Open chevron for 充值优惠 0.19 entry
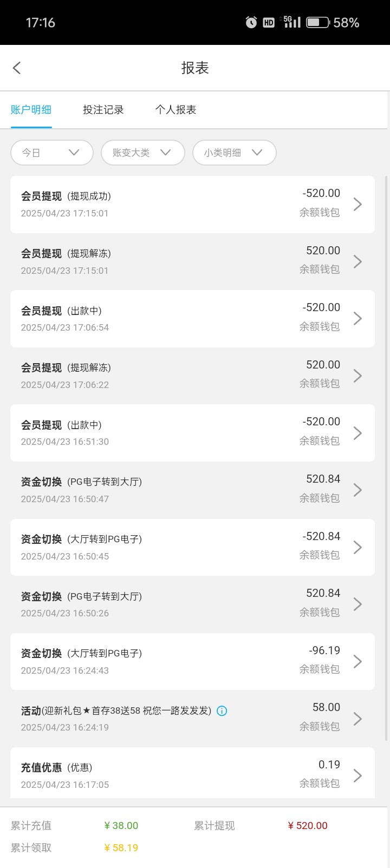 [x=357, y=775]
